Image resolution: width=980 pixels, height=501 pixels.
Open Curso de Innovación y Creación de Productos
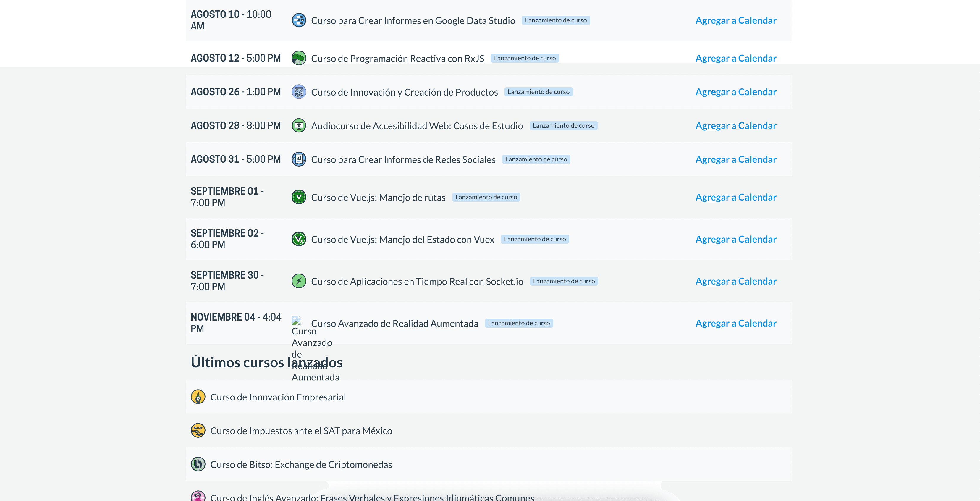tap(405, 93)
